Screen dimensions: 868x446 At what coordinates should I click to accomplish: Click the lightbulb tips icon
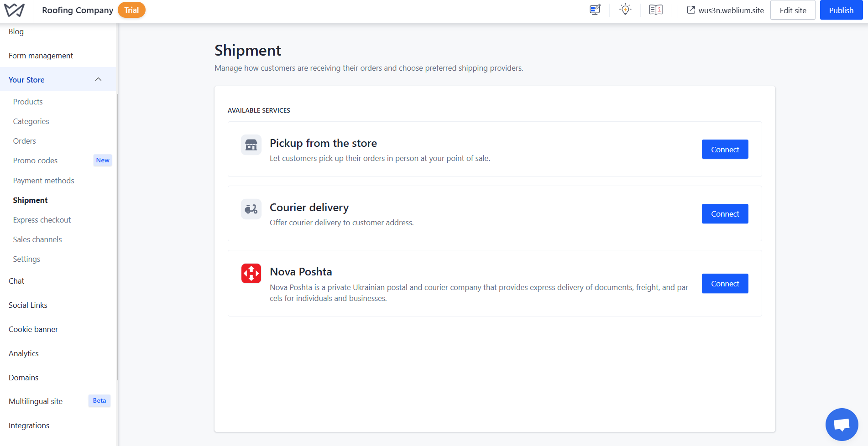[625, 10]
